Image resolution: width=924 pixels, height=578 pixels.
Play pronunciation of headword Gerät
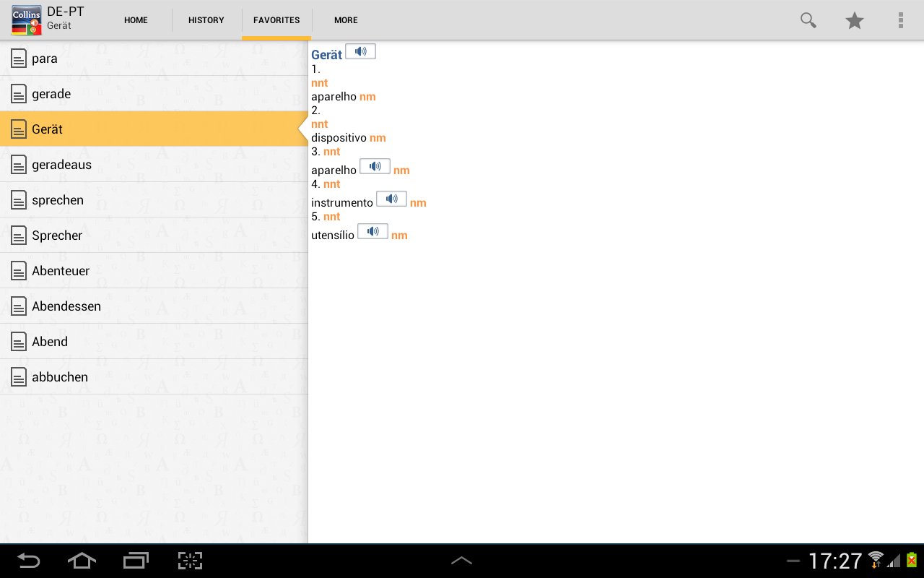[x=360, y=51]
